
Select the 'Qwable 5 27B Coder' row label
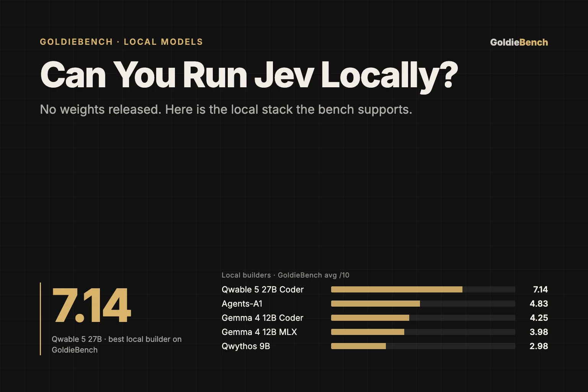click(x=263, y=289)
